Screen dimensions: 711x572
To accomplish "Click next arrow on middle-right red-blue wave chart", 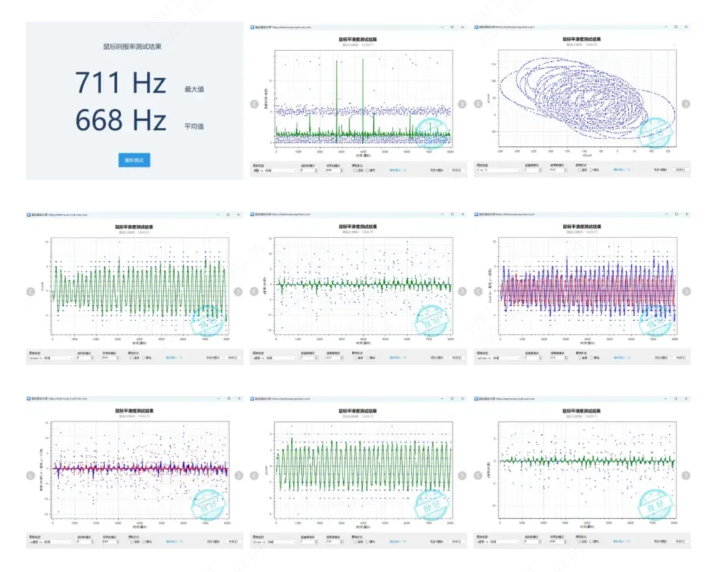I will tap(685, 292).
